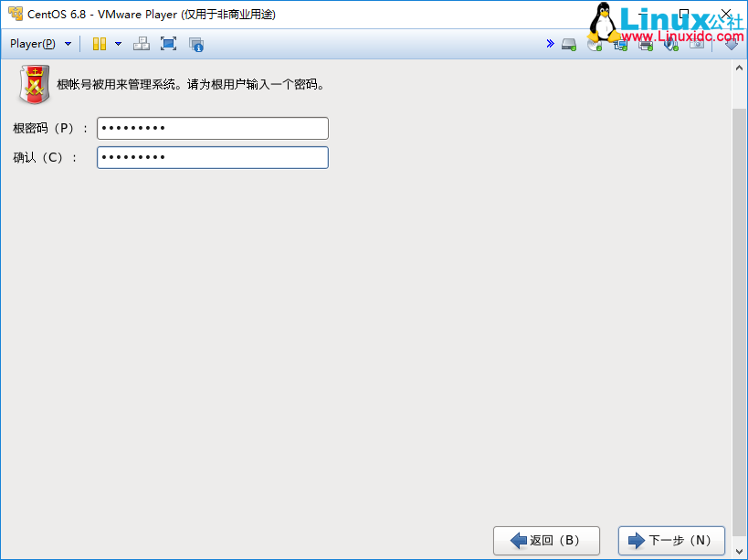The height and width of the screenshot is (560, 748).
Task: Send Ctrl+Alt+Del to the virtual machine
Action: [x=142, y=44]
